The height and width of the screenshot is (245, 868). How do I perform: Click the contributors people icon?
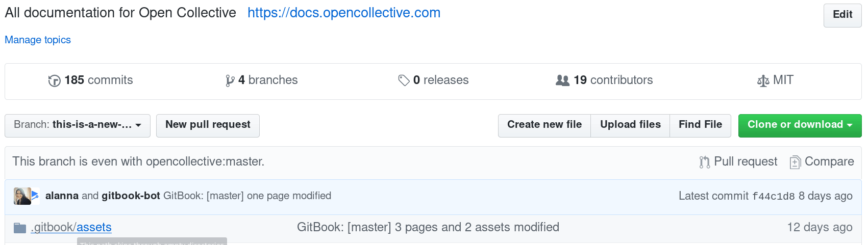coord(562,80)
